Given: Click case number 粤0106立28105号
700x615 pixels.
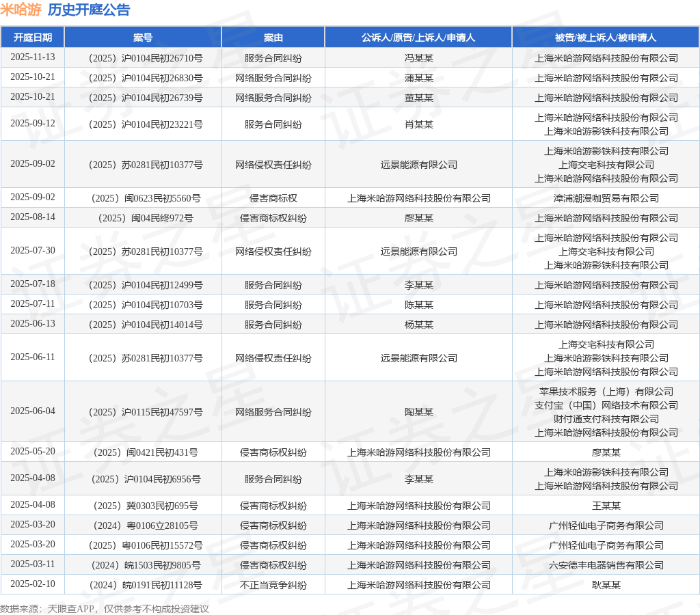Looking at the screenshot, I should [x=146, y=525].
